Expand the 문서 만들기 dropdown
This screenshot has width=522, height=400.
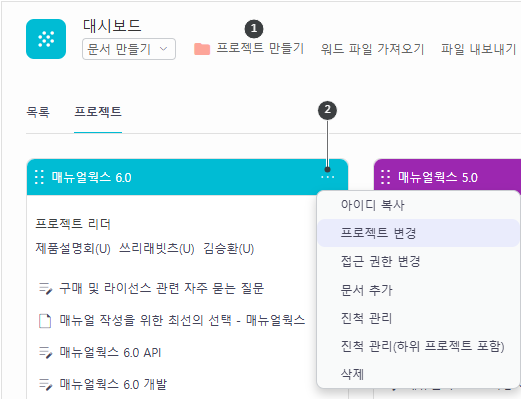[x=129, y=49]
